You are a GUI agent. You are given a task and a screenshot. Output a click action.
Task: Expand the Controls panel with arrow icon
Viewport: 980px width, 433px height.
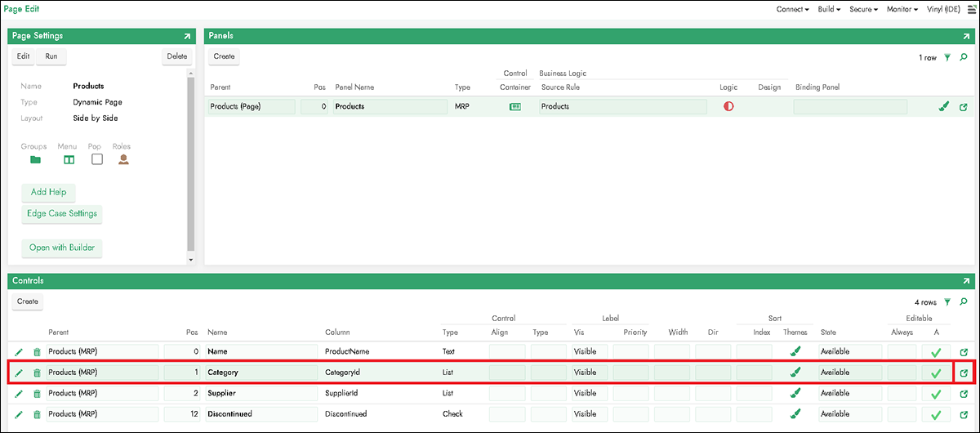click(x=968, y=281)
